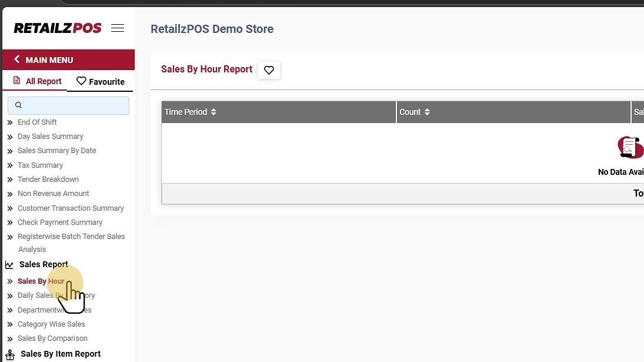Image resolution: width=644 pixels, height=362 pixels.
Task: Open End Of Shift report
Action: (x=37, y=122)
